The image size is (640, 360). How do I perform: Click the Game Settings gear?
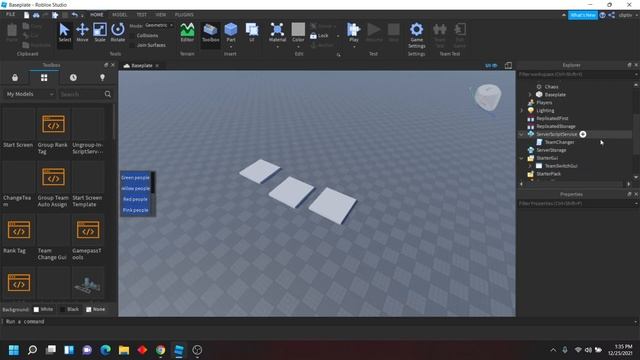[416, 35]
